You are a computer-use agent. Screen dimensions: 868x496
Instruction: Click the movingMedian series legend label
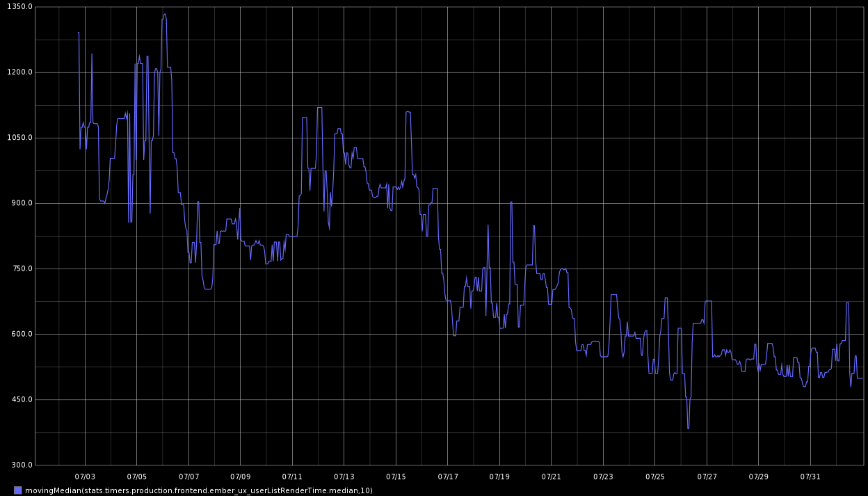pos(198,490)
